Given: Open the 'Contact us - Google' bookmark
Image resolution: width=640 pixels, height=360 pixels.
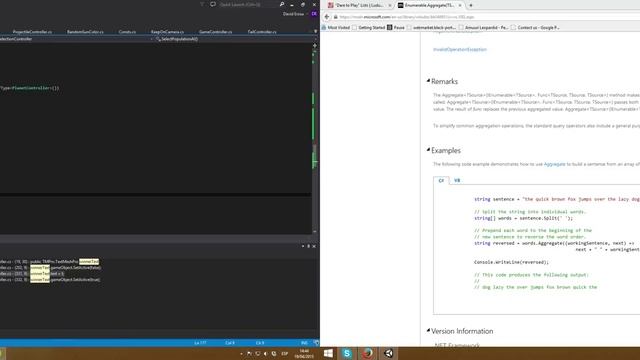Looking at the screenshot, I should pos(536,28).
